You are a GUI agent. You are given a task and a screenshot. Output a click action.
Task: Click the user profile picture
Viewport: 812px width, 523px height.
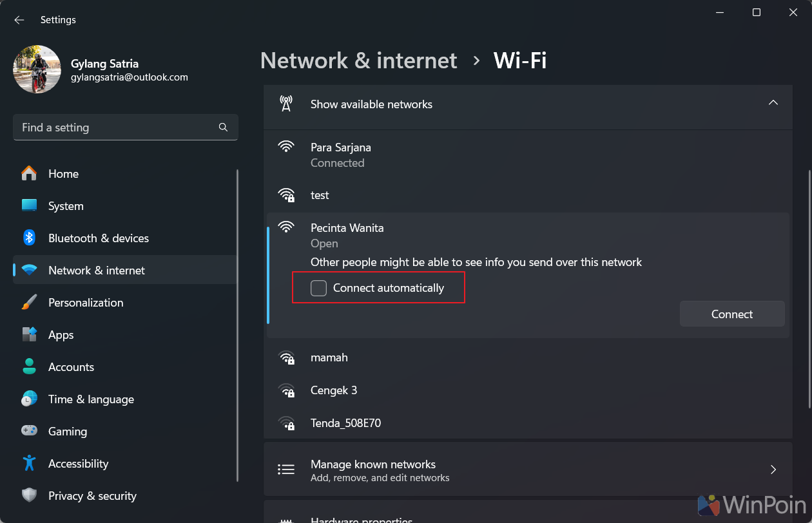(37, 70)
